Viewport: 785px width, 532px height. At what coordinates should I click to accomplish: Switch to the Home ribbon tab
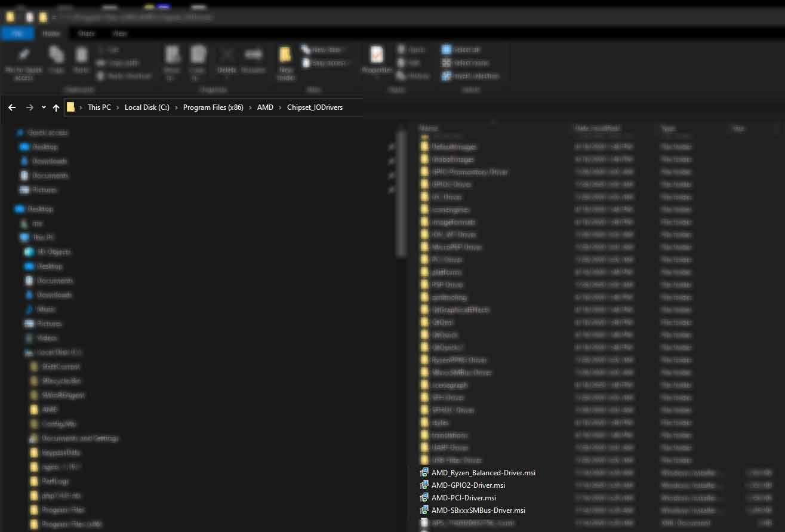pyautogui.click(x=51, y=33)
